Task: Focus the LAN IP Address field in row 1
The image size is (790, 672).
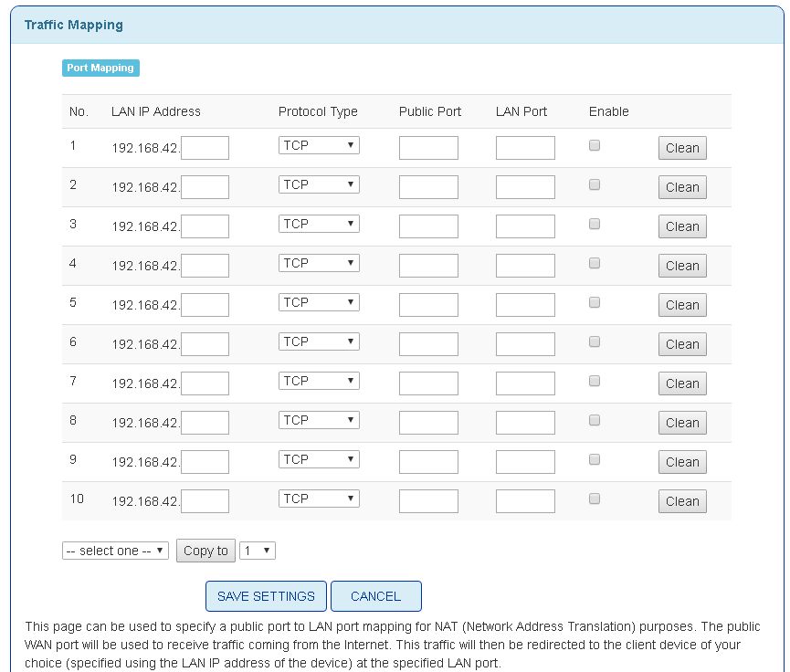Action: (x=205, y=148)
